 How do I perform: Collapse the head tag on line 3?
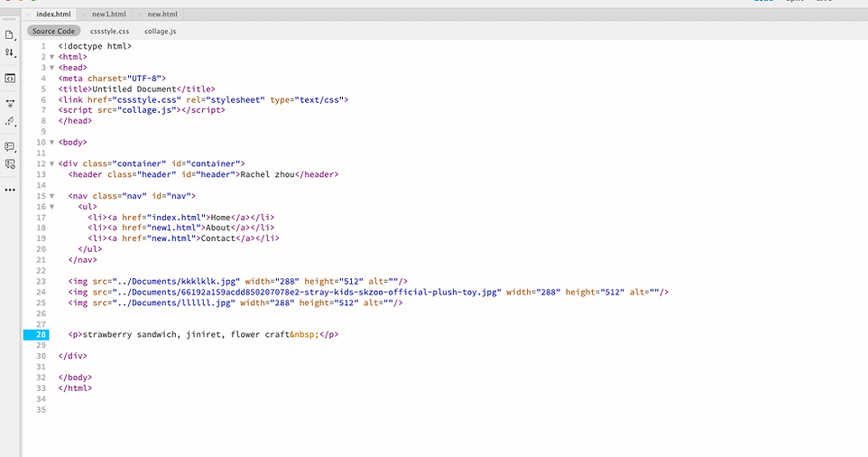[x=52, y=68]
